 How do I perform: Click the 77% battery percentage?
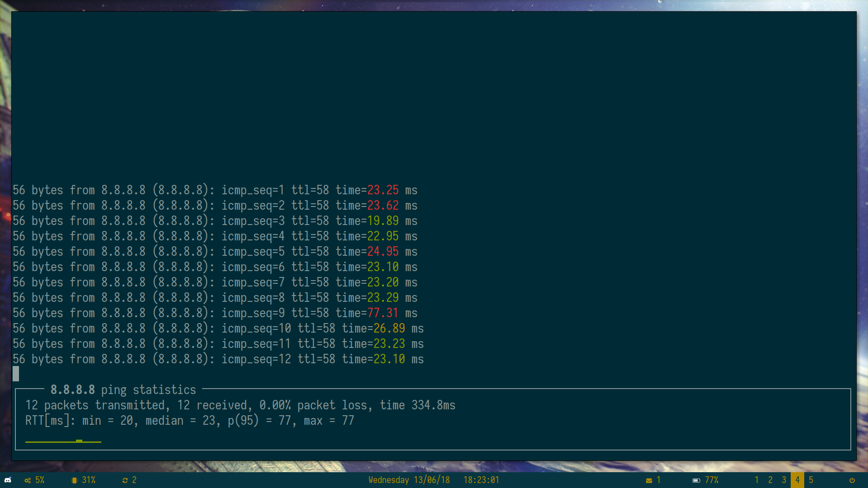tap(712, 480)
